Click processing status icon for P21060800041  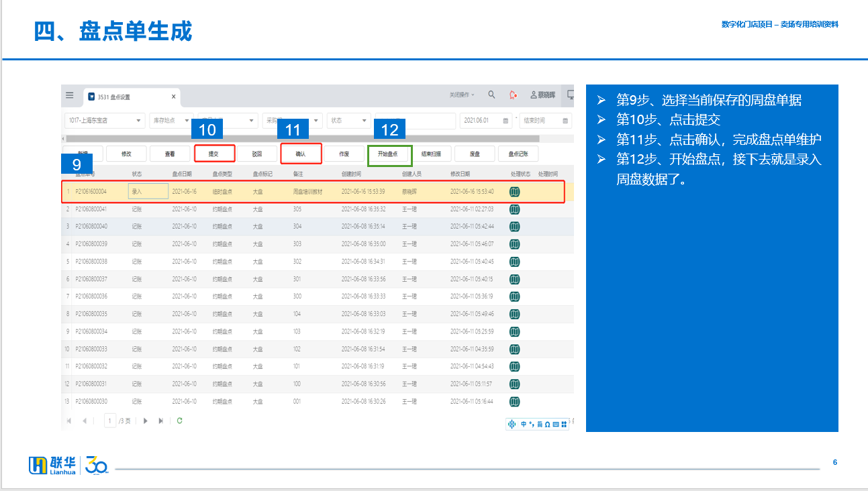coord(515,209)
